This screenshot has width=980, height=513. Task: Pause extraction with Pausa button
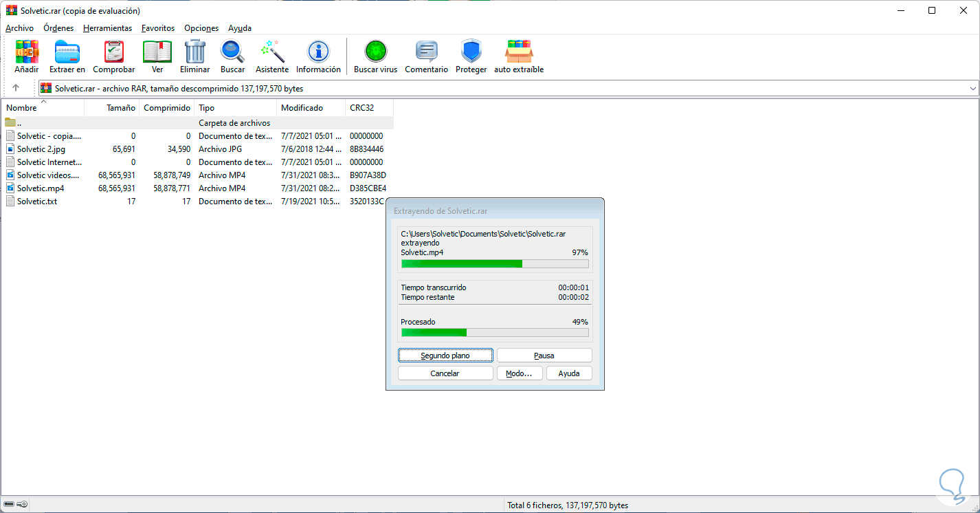(x=544, y=356)
